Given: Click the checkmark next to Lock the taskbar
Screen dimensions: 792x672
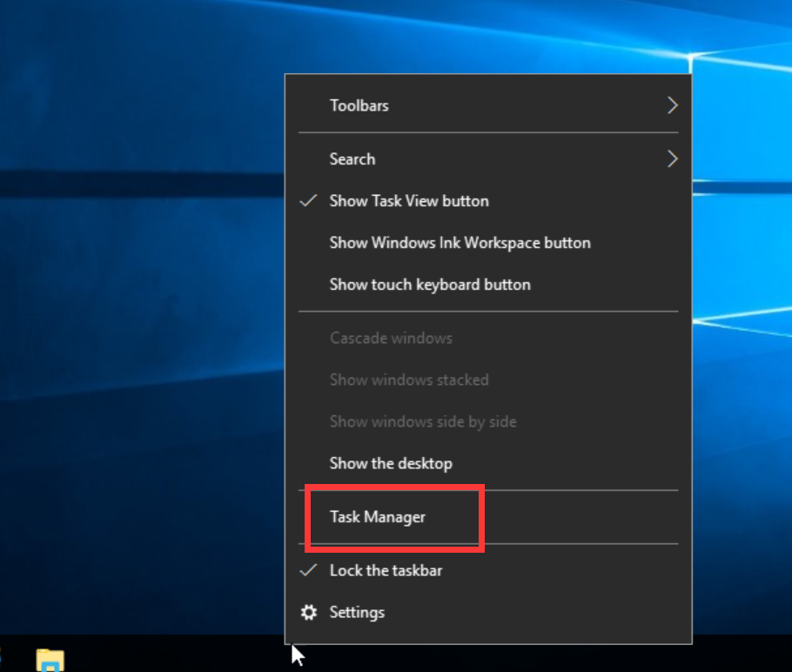Looking at the screenshot, I should coord(308,571).
